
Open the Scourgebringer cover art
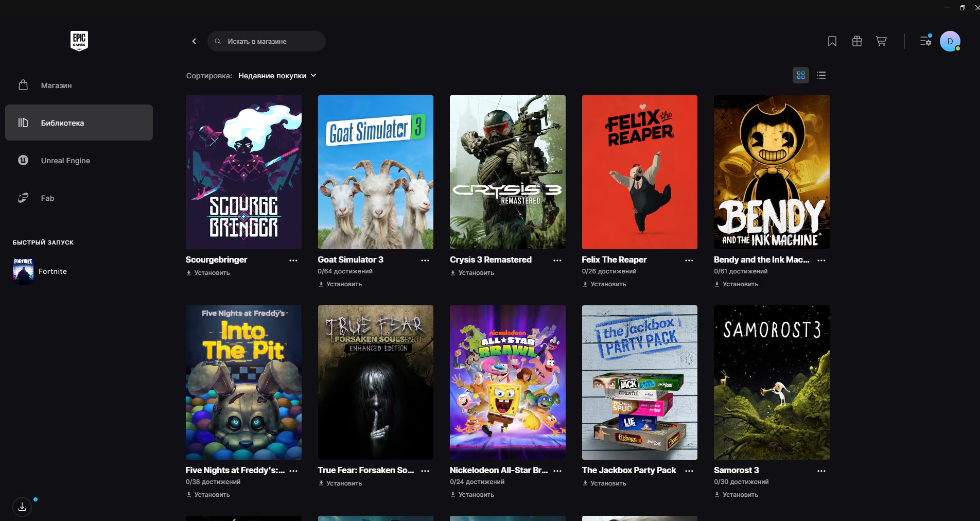[x=243, y=172]
